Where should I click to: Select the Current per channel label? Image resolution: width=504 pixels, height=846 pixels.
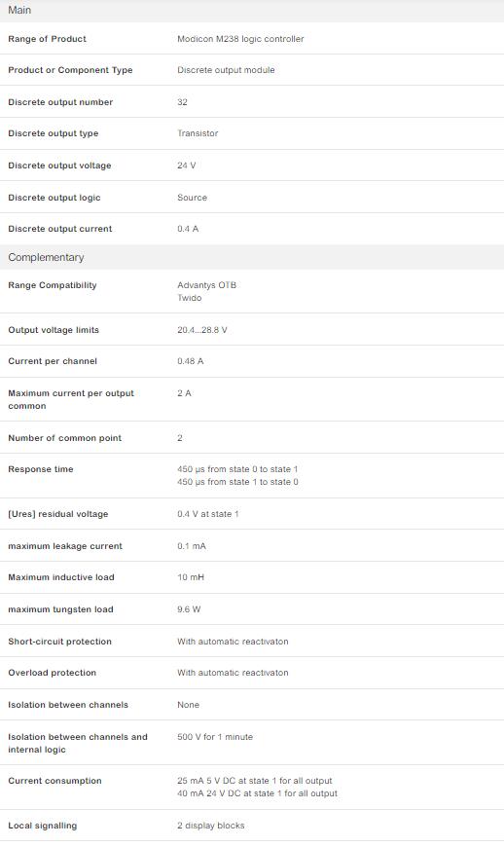pos(53,361)
